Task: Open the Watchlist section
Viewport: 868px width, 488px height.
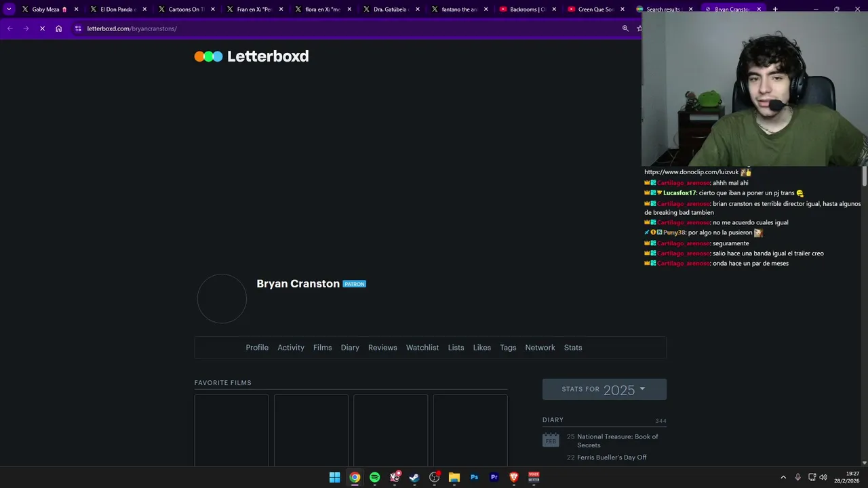Action: pos(422,348)
